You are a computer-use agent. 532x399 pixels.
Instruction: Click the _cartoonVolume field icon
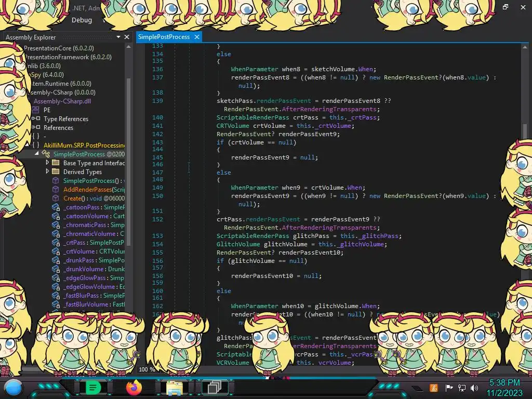(x=56, y=216)
